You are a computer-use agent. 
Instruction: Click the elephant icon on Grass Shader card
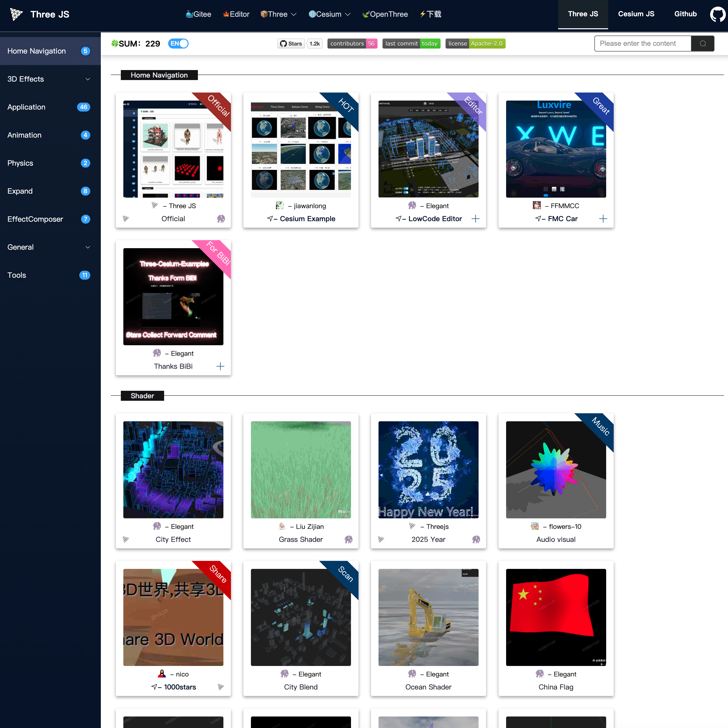[348, 539]
